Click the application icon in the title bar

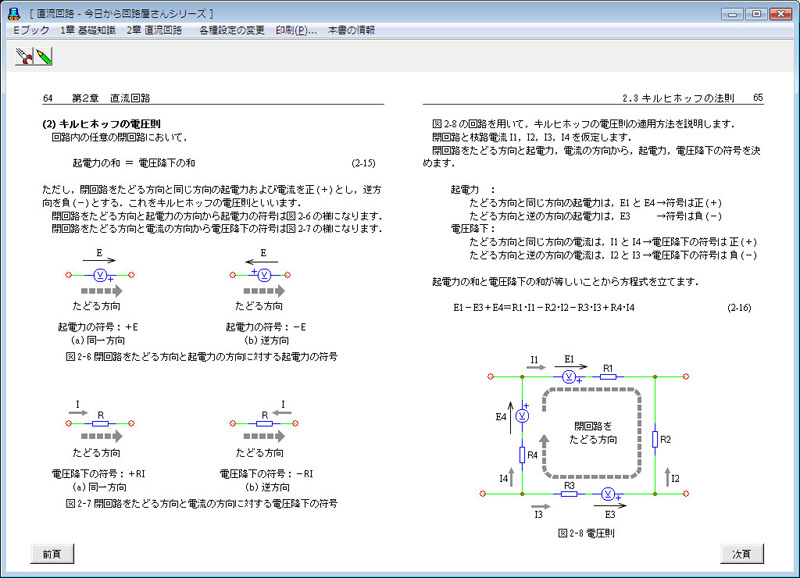(14, 14)
